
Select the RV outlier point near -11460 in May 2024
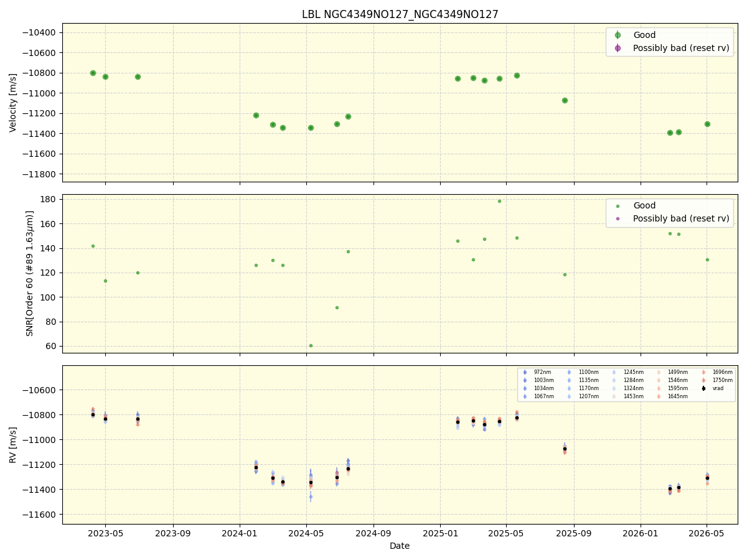coord(311,497)
